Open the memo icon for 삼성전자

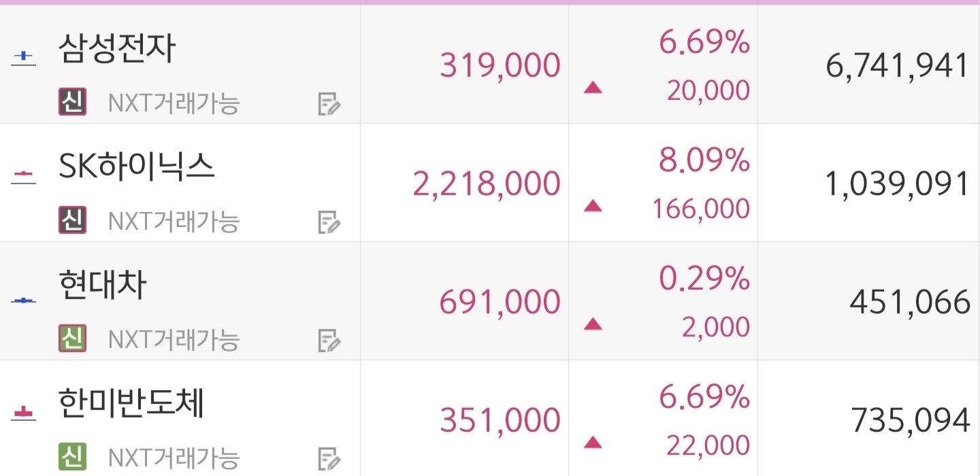pos(329,104)
